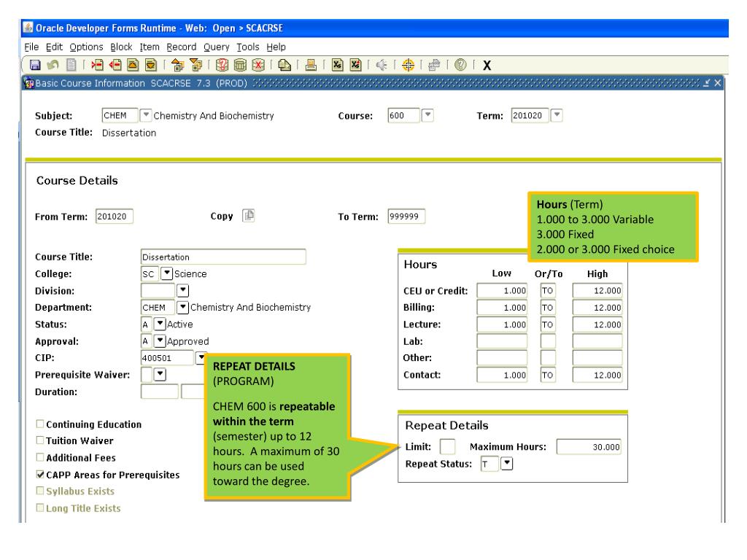The width and height of the screenshot is (747, 560).
Task: Click the To Term field 999999
Action: 406,216
